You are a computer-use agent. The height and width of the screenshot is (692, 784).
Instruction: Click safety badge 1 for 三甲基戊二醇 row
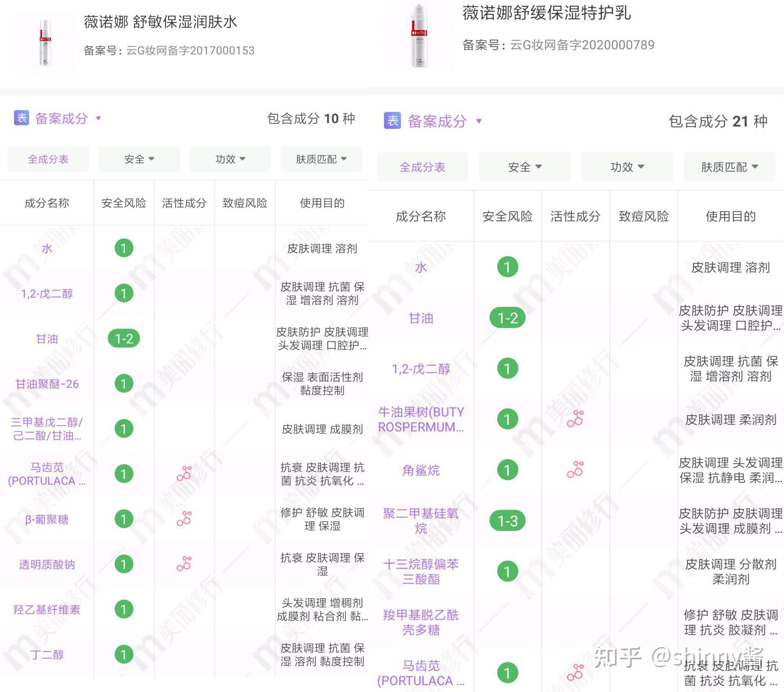(x=124, y=429)
